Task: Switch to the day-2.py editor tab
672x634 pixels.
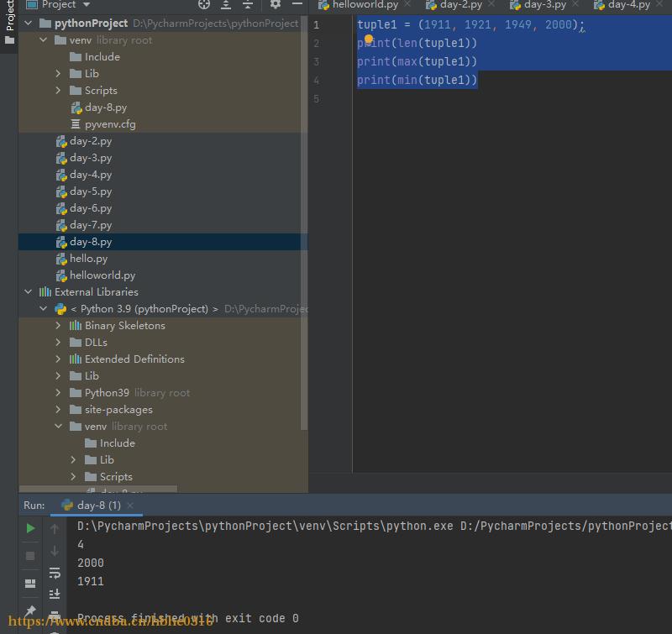Action: click(x=460, y=5)
